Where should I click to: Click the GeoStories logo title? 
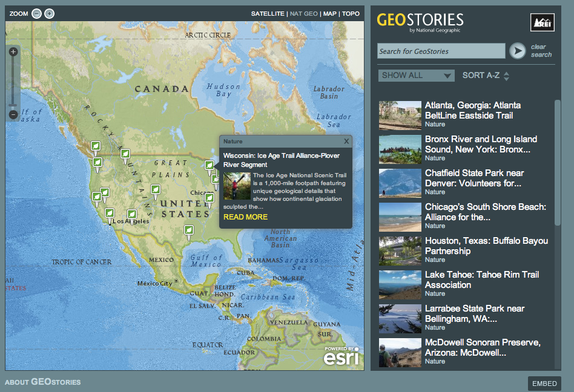[x=420, y=22]
